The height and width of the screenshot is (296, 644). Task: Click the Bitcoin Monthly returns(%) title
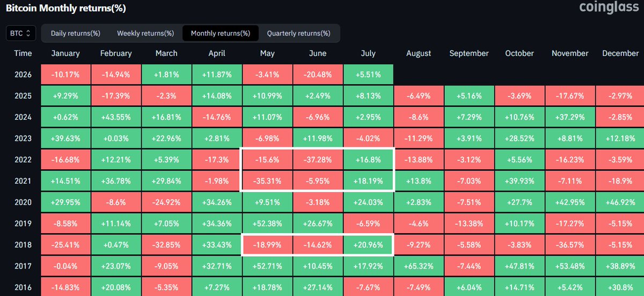tap(66, 9)
